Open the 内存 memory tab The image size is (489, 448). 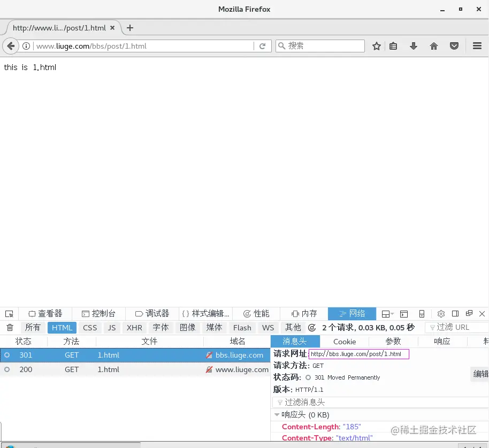pyautogui.click(x=304, y=314)
